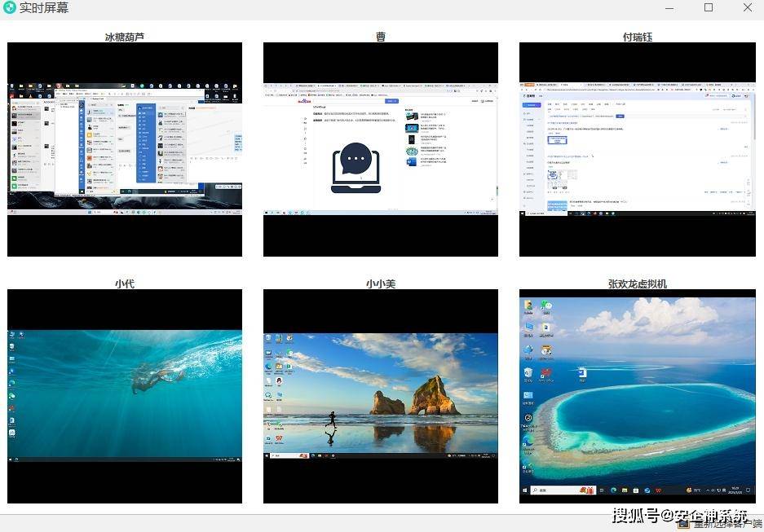764x532 pixels.
Task: Click Microsoft Store taskbar icon in 张欢龙虚拟机 screen
Action: click(636, 490)
